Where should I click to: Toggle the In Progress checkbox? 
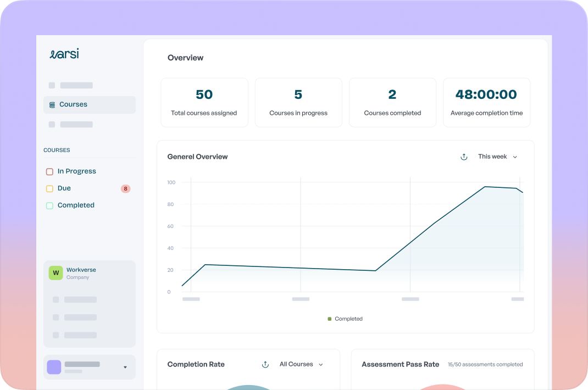(x=49, y=172)
